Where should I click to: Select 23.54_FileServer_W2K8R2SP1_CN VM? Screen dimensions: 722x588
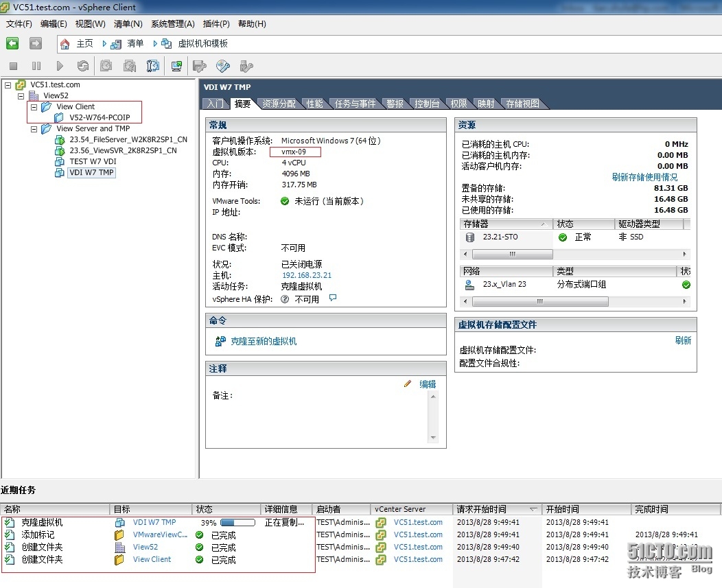[x=128, y=139]
